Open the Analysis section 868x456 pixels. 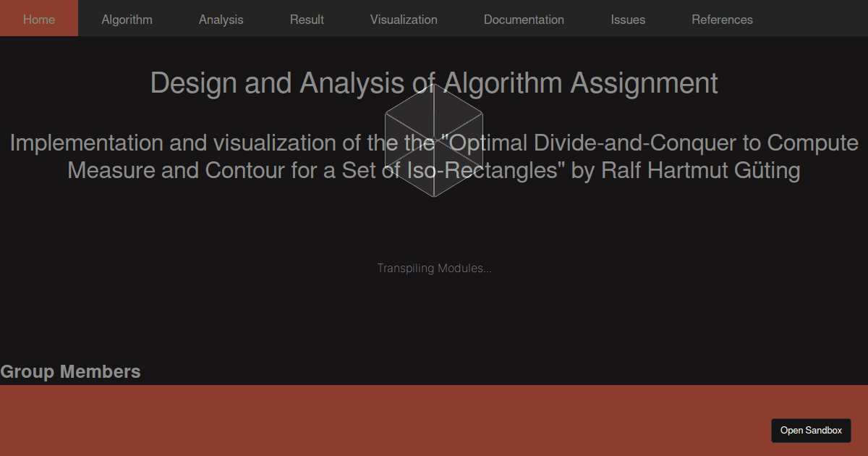[x=221, y=20]
